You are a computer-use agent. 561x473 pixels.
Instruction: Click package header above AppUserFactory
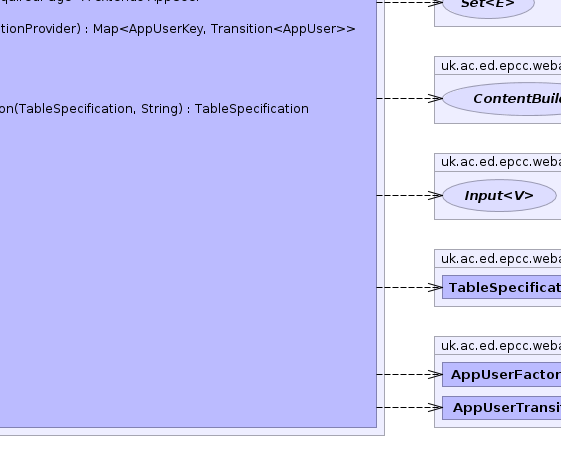pyautogui.click(x=501, y=346)
